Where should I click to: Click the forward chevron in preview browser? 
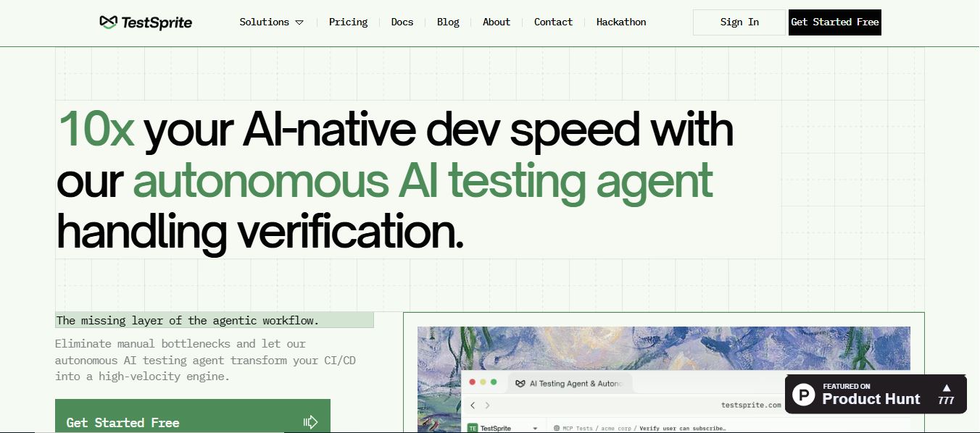pyautogui.click(x=488, y=405)
